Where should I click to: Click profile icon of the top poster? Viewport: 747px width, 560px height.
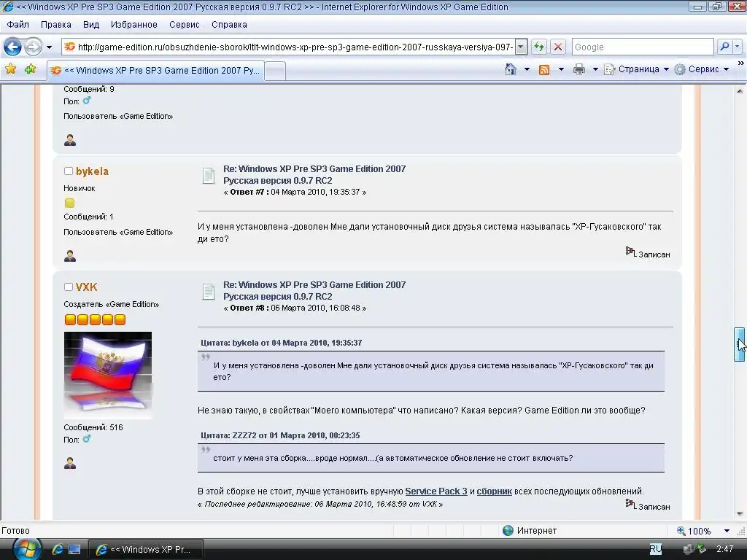[x=70, y=140]
